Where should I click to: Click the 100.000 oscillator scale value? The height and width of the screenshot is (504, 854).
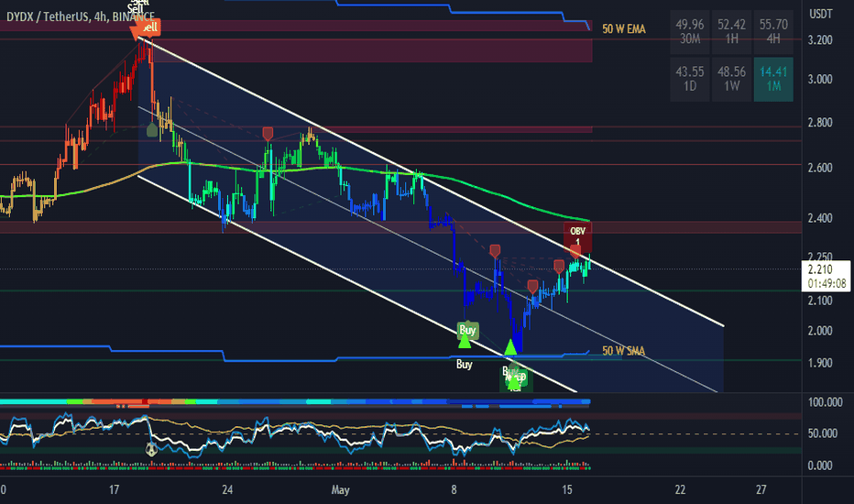coord(825,402)
